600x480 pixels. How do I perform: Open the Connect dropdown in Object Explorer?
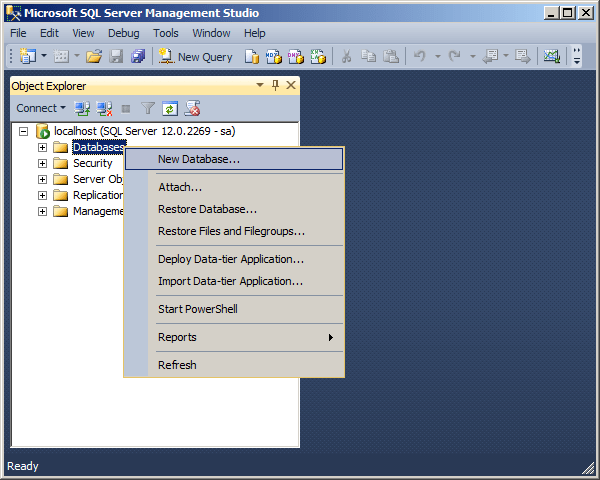point(40,108)
